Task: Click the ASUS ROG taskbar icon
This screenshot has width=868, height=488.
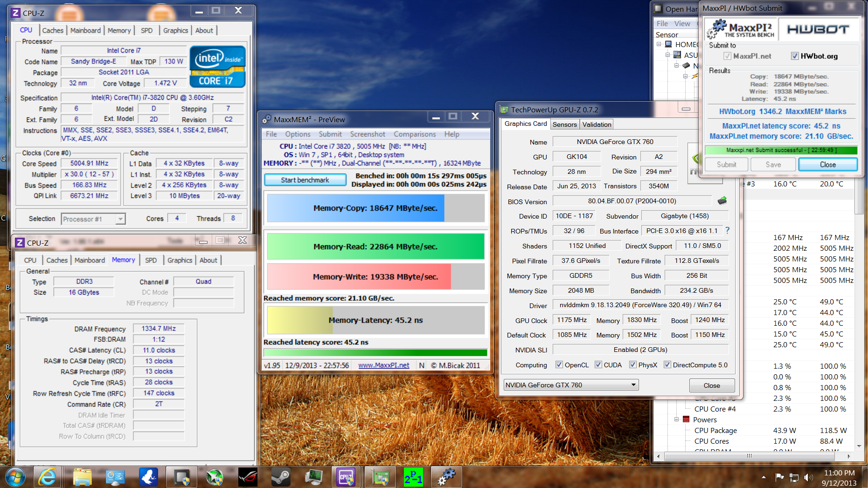Action: coord(248,477)
